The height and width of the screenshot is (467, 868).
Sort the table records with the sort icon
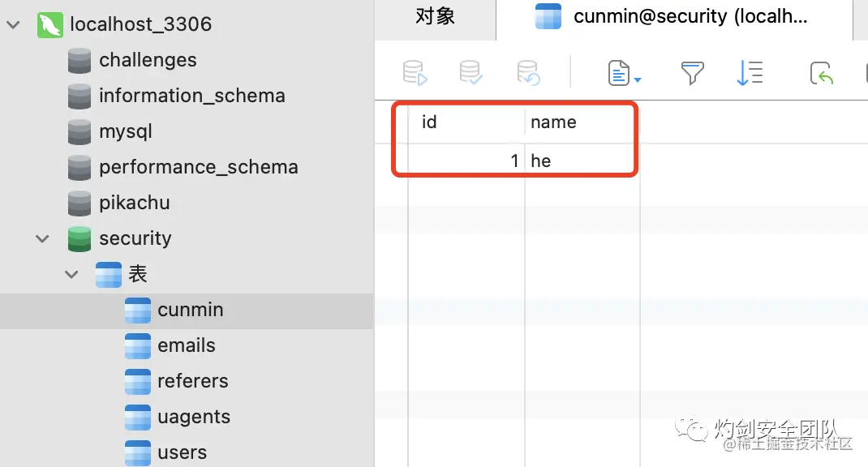pyautogui.click(x=749, y=73)
